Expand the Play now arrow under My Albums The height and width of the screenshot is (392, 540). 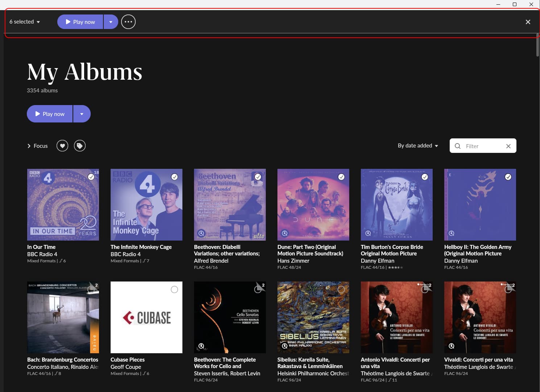click(82, 114)
